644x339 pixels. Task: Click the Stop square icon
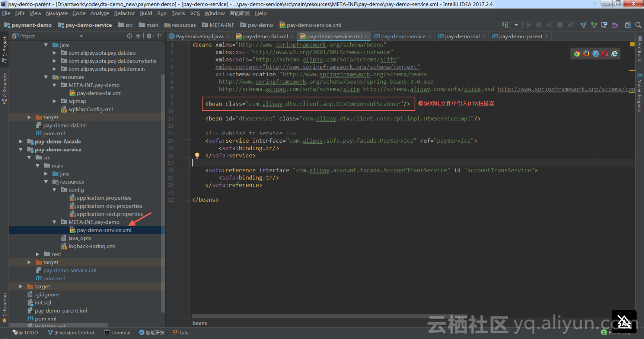[x=559, y=25]
